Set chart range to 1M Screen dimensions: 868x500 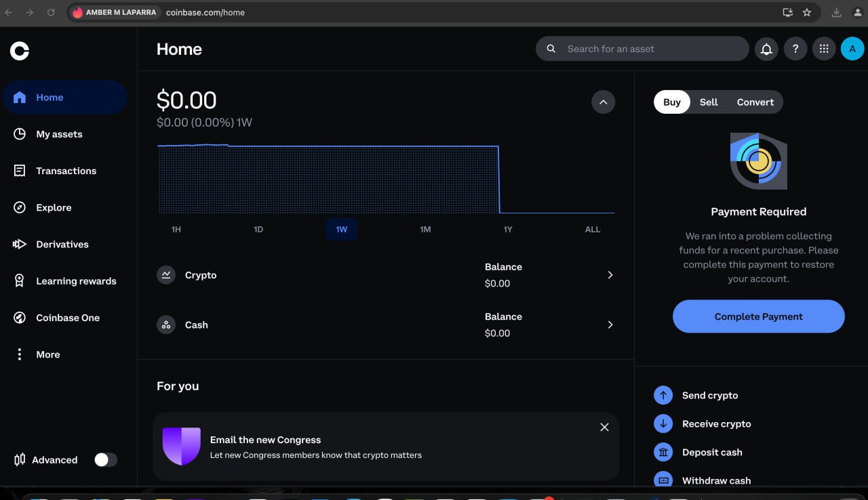click(x=425, y=229)
